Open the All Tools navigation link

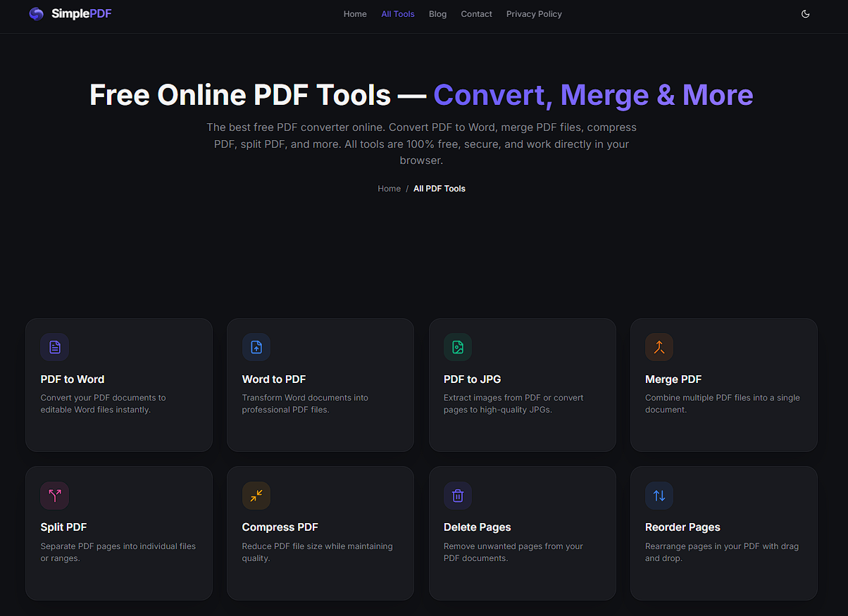397,13
